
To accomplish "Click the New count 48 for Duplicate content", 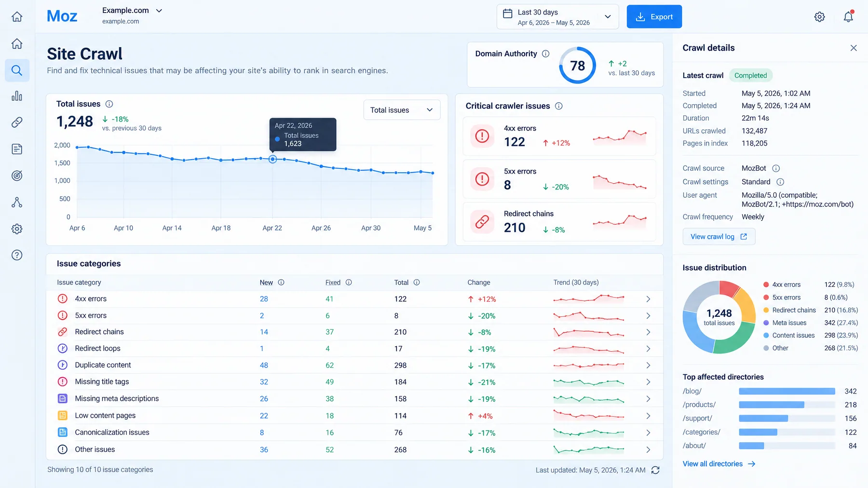I will click(x=264, y=366).
